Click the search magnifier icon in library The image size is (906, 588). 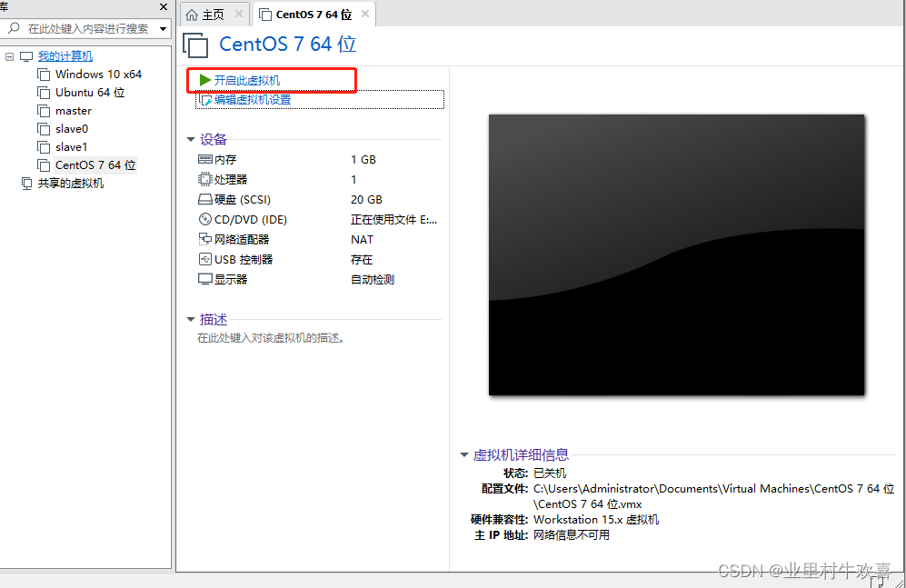[14, 28]
